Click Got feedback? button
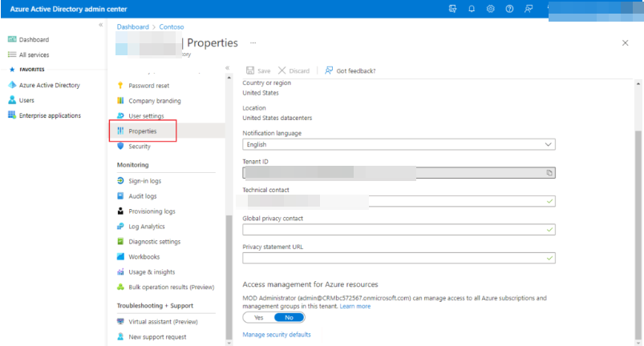Image resolution: width=644 pixels, height=346 pixels. click(x=350, y=70)
